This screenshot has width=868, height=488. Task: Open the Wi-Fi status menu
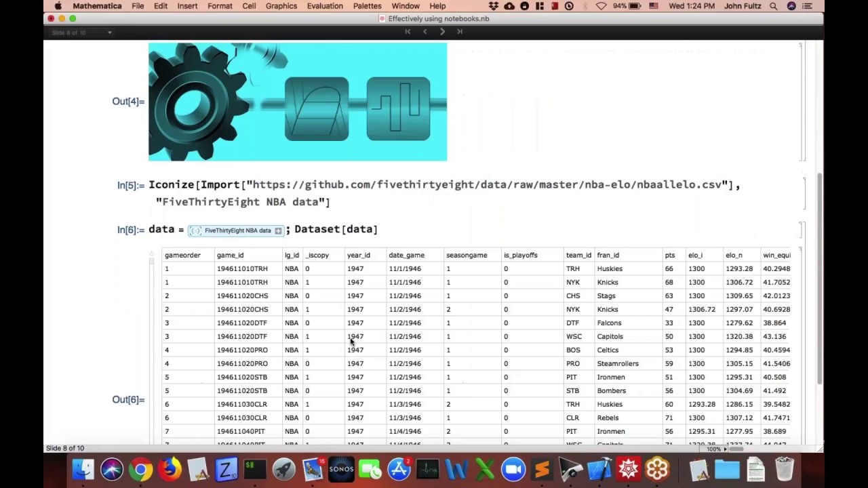[x=601, y=6]
